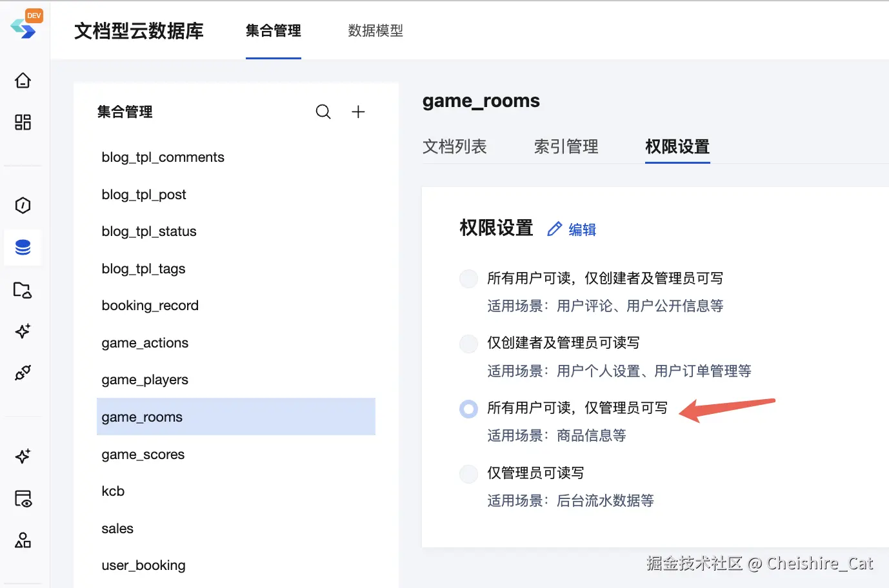Open the dashboard grid icon in sidebar

coord(23,122)
